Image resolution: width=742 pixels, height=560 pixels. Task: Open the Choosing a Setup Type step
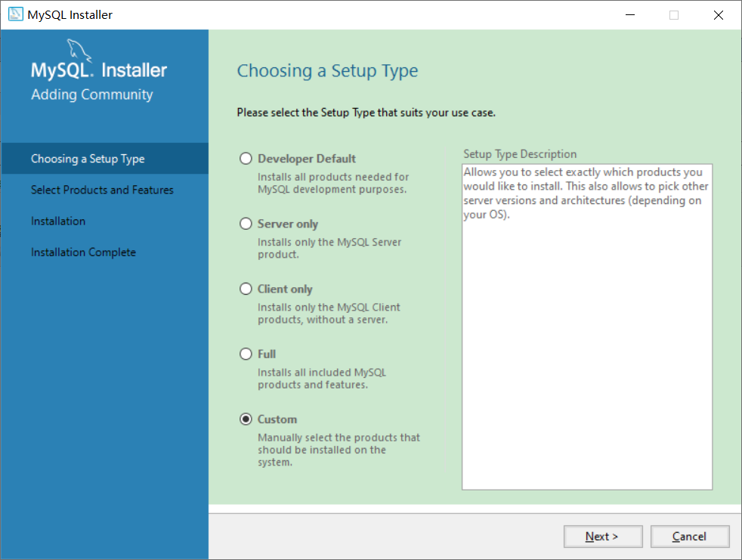tap(104, 159)
